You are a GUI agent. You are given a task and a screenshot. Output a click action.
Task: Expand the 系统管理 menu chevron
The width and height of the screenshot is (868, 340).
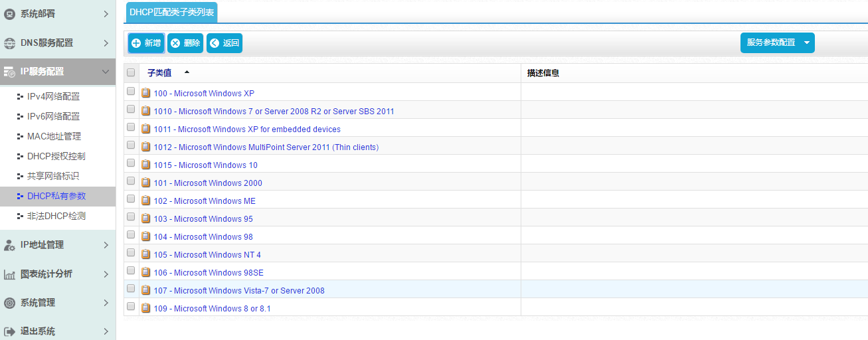pyautogui.click(x=106, y=303)
